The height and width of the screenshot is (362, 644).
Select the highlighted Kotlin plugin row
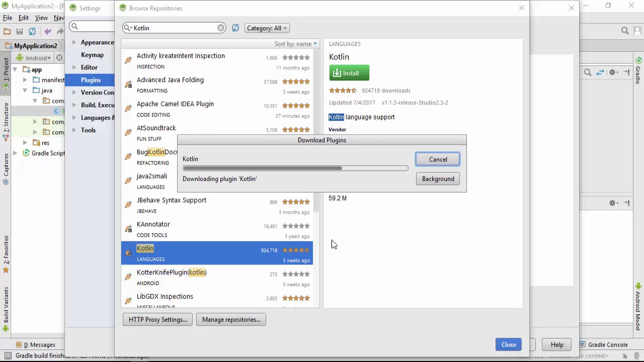(x=217, y=253)
